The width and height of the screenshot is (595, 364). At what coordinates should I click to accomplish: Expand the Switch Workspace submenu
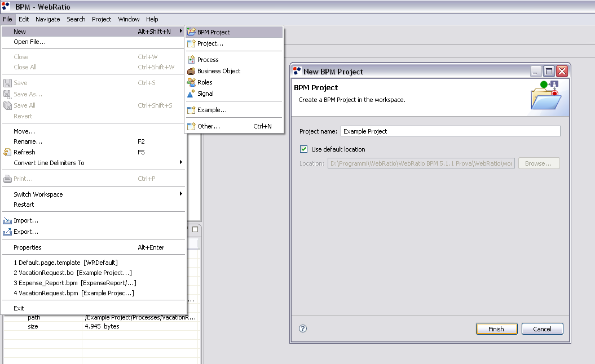(180, 194)
